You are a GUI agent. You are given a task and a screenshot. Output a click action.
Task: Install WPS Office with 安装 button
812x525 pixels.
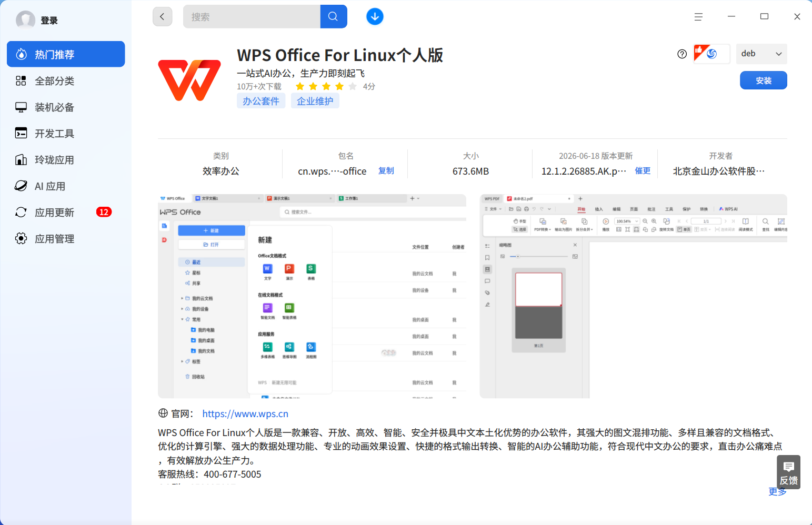pyautogui.click(x=764, y=80)
